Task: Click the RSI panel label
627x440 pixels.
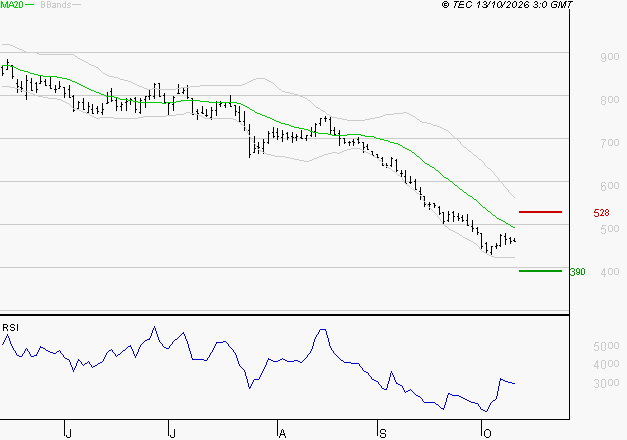Action: pos(10,328)
